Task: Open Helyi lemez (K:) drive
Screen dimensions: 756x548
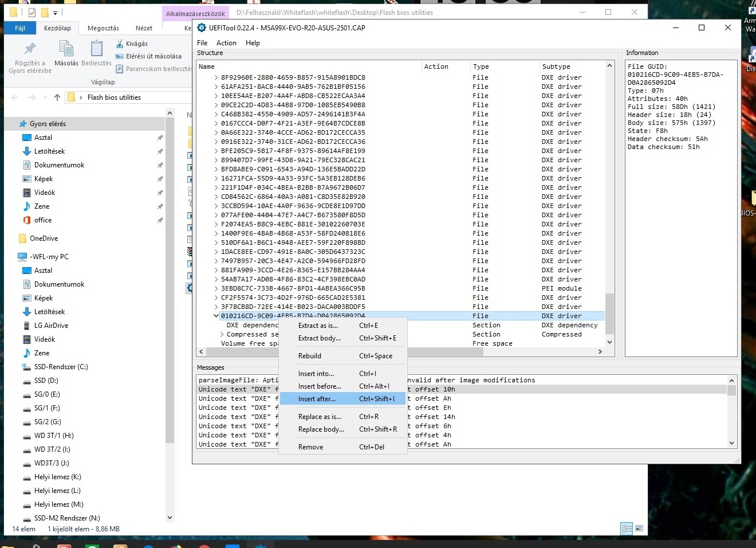Action: (x=57, y=477)
